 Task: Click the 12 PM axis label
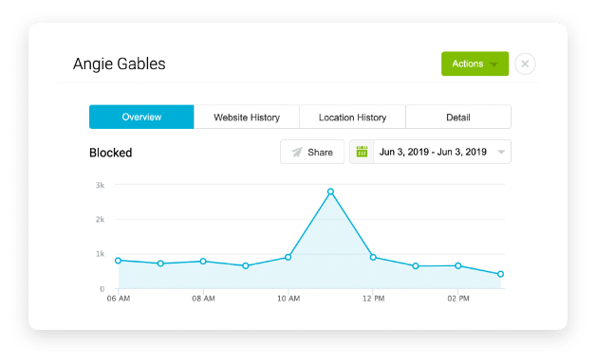[x=373, y=299]
